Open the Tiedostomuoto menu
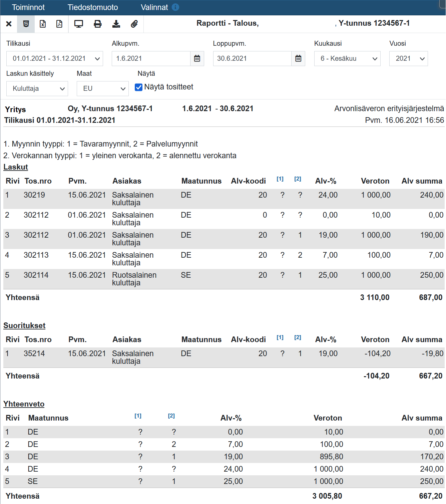The height and width of the screenshot is (504, 446). click(x=93, y=7)
